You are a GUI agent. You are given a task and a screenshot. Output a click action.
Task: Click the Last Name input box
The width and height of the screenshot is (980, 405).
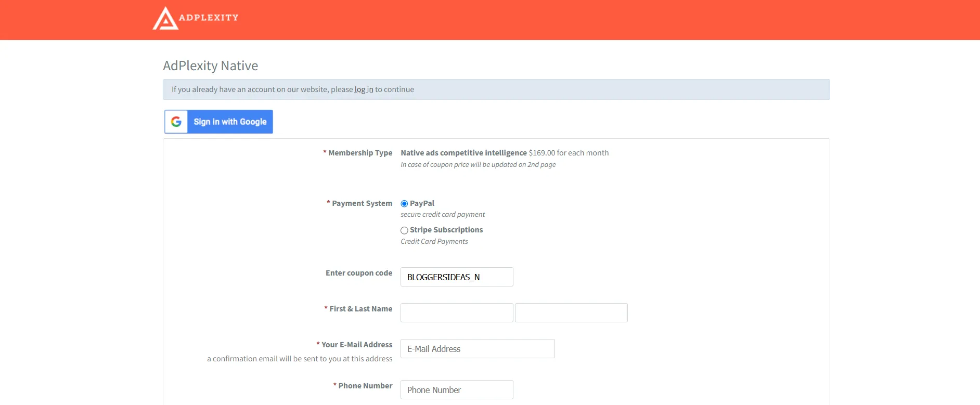coord(571,313)
